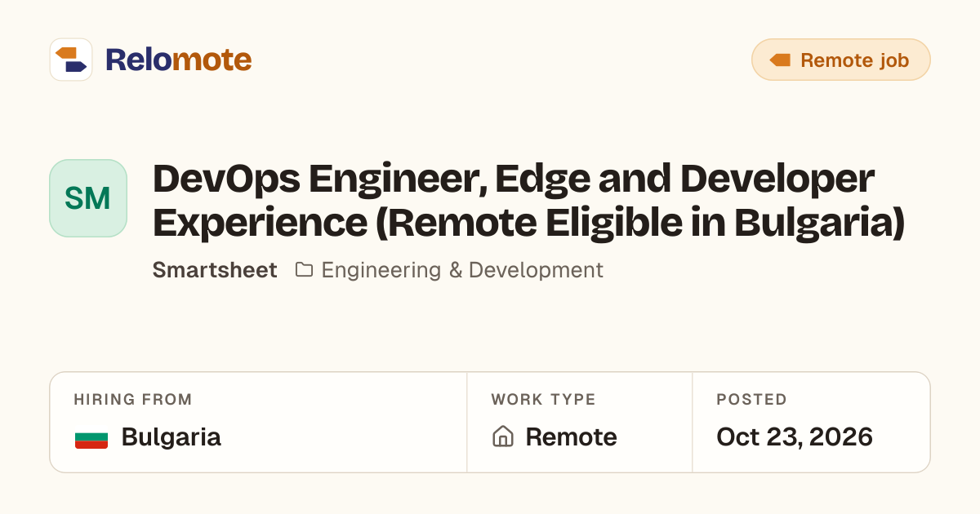Click the Oct 23, 2026 date
Image resolution: width=980 pixels, height=514 pixels.
coord(795,437)
